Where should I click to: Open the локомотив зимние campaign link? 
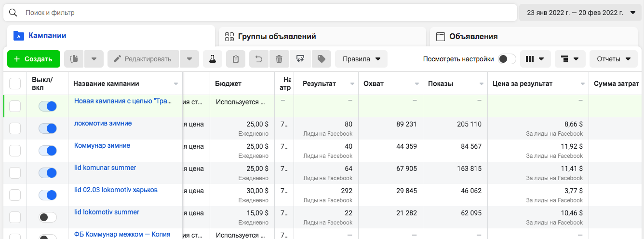[x=103, y=124]
